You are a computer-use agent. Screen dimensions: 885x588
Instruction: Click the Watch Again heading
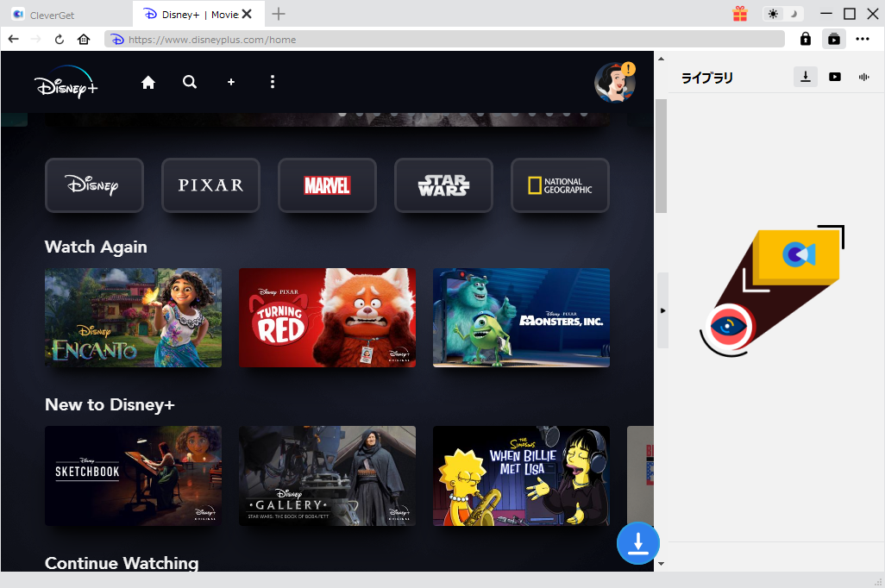[96, 247]
